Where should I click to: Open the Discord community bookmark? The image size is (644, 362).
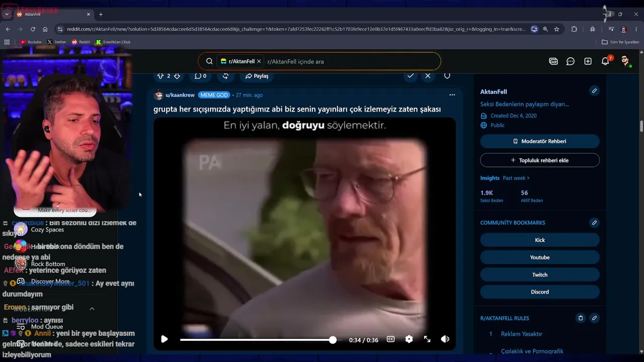[540, 292]
